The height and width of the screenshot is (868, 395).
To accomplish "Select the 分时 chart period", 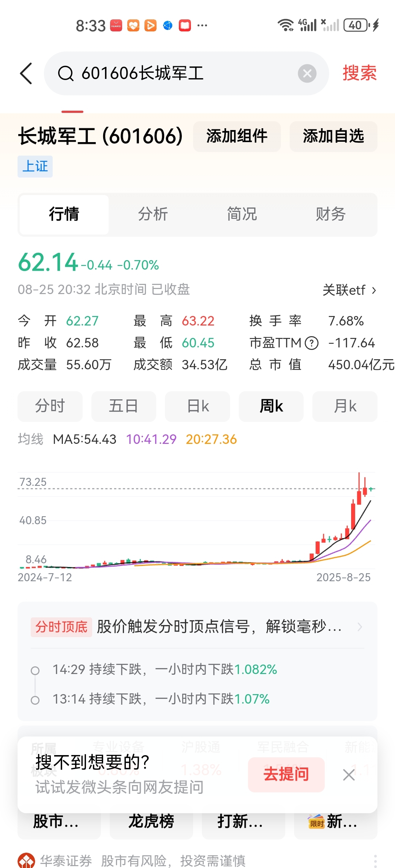I will (x=50, y=406).
